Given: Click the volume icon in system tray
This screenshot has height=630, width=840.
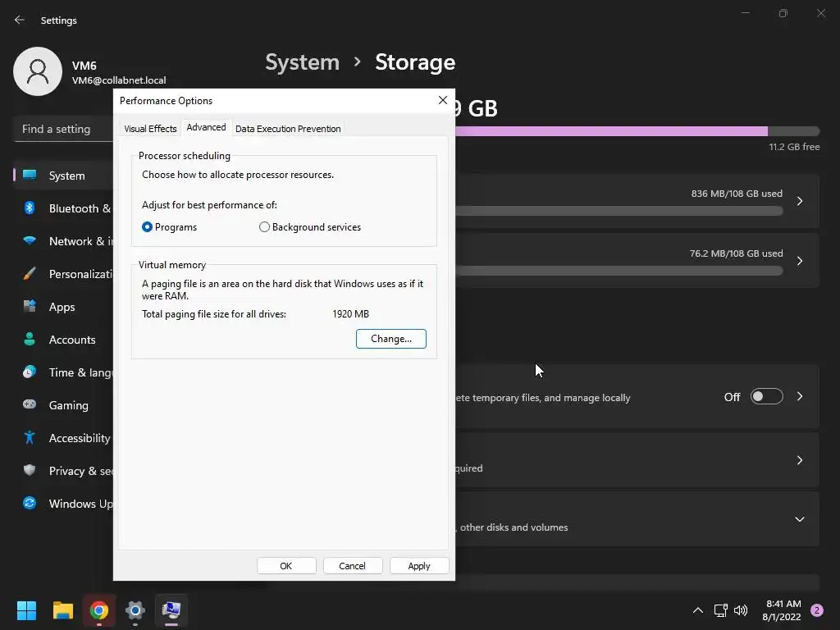Looking at the screenshot, I should [741, 610].
